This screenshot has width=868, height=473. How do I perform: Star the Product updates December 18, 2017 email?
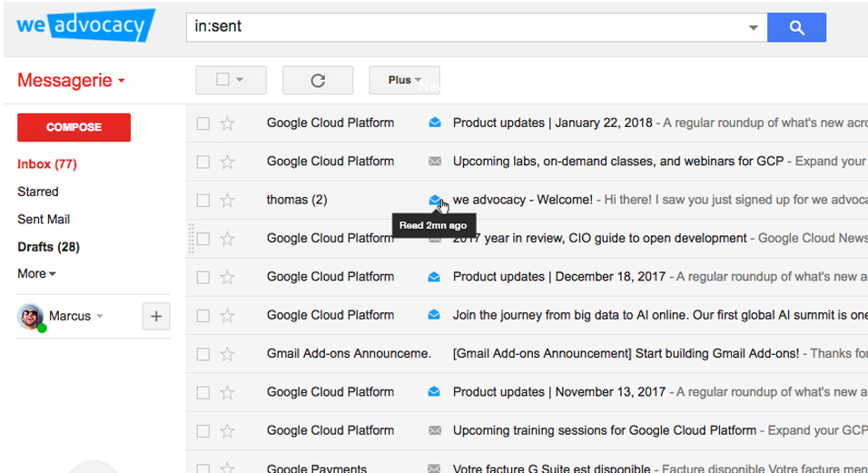pyautogui.click(x=227, y=277)
